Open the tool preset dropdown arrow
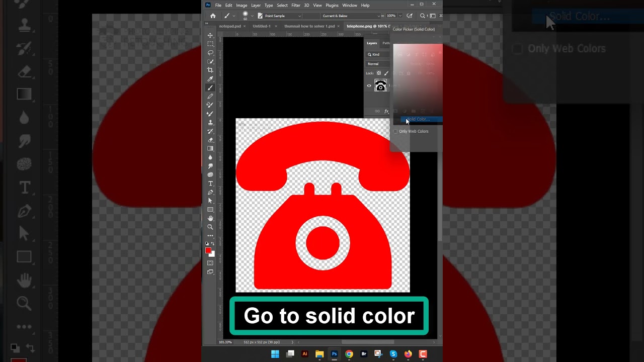The height and width of the screenshot is (362, 644). [x=234, y=16]
